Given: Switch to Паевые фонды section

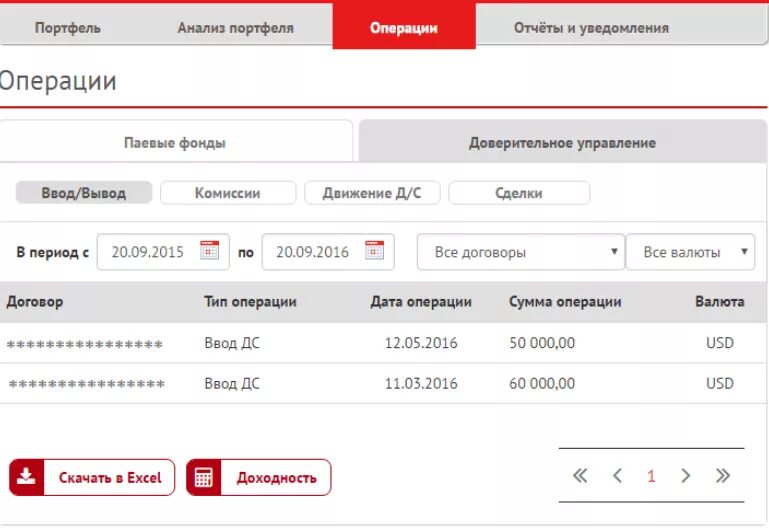Looking at the screenshot, I should pos(175,143).
